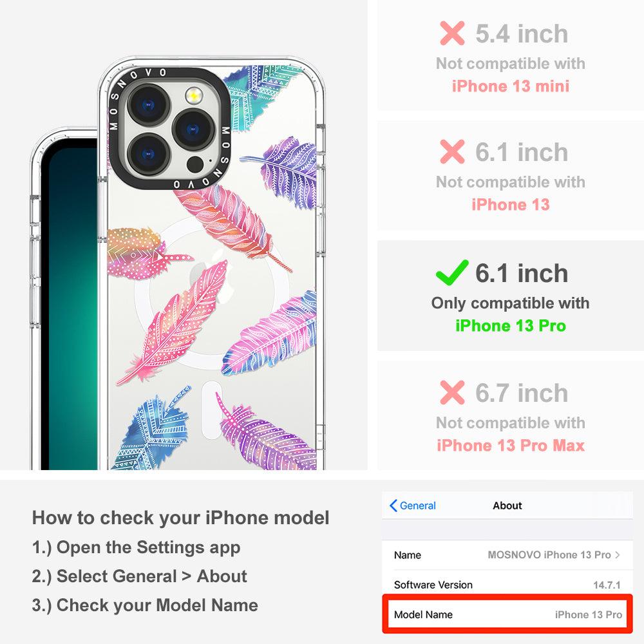Open the Name row chevron
644x644 pixels.
[618, 555]
